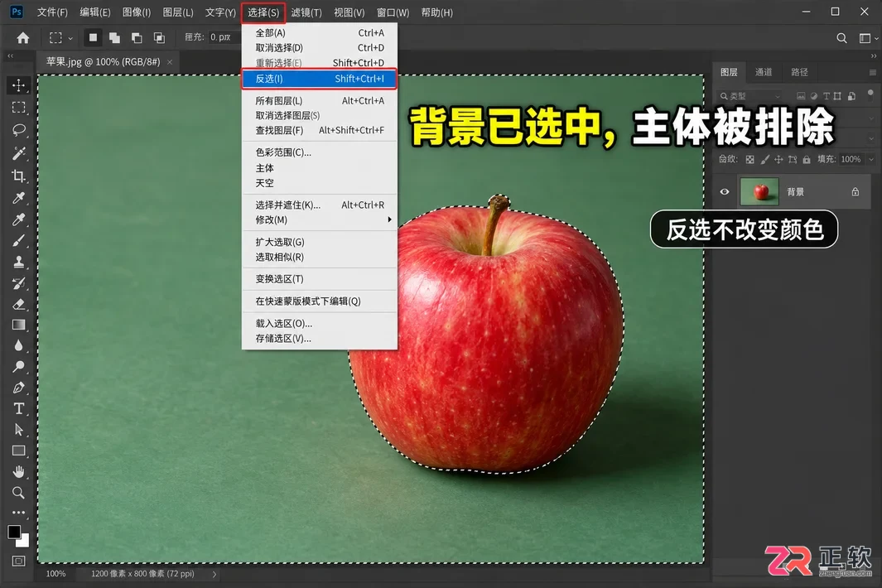This screenshot has height=588, width=882.
Task: Expand status bar info arrow
Action: 214,574
